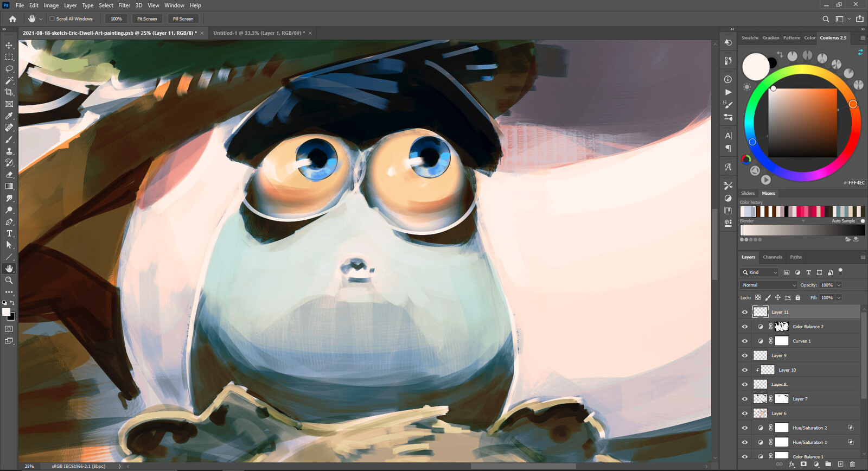Open the Search icon in options bar

point(826,19)
